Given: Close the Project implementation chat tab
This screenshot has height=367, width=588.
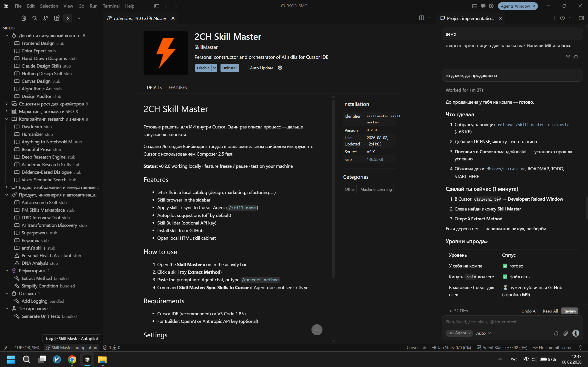Looking at the screenshot, I should tap(500, 18).
